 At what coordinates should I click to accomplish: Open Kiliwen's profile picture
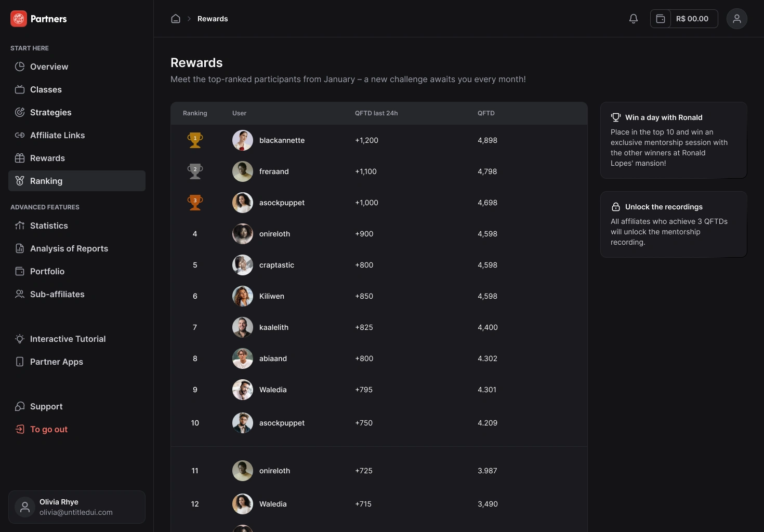click(x=243, y=296)
